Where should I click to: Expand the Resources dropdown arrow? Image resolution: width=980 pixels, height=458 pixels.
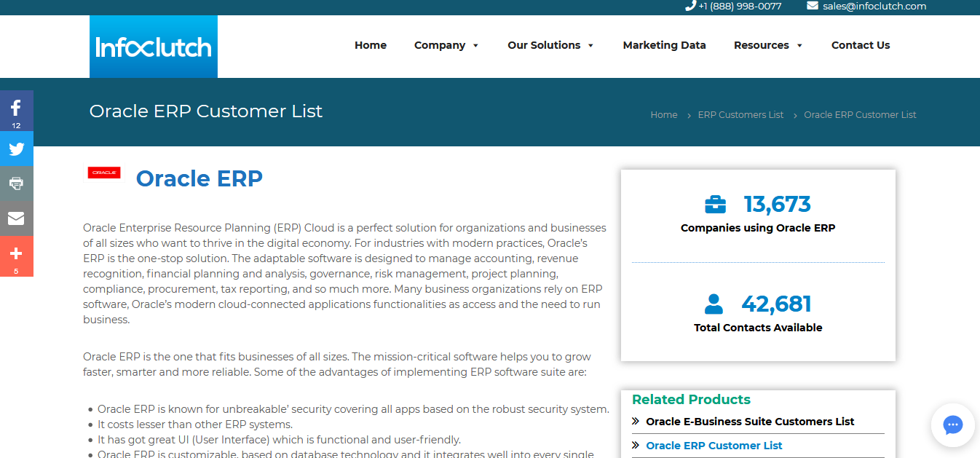[799, 46]
